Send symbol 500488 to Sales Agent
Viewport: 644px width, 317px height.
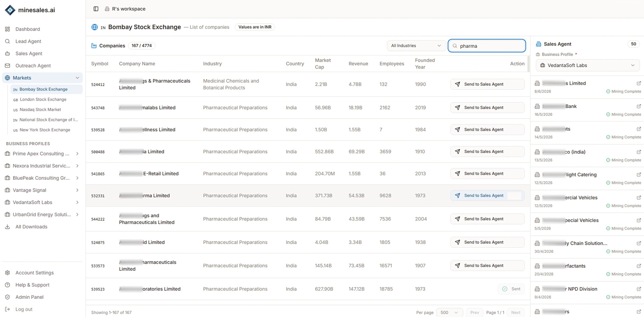(487, 152)
